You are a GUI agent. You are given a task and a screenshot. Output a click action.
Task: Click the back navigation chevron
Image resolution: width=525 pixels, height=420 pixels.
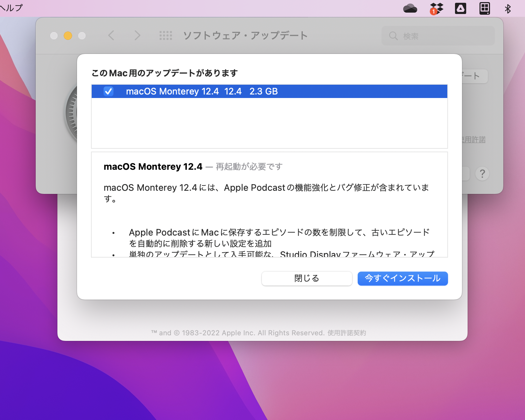click(x=111, y=35)
